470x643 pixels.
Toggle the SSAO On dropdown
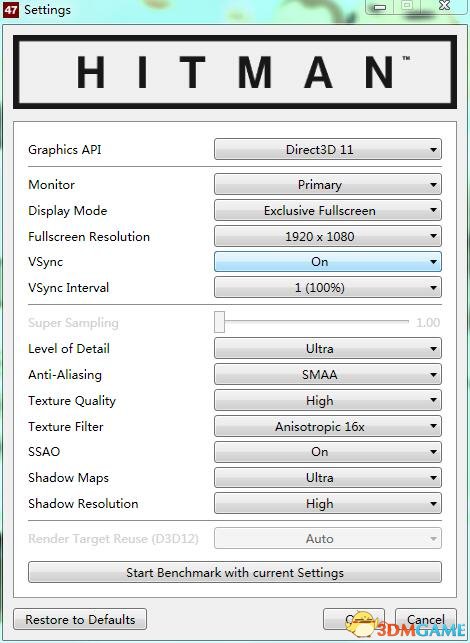328,452
